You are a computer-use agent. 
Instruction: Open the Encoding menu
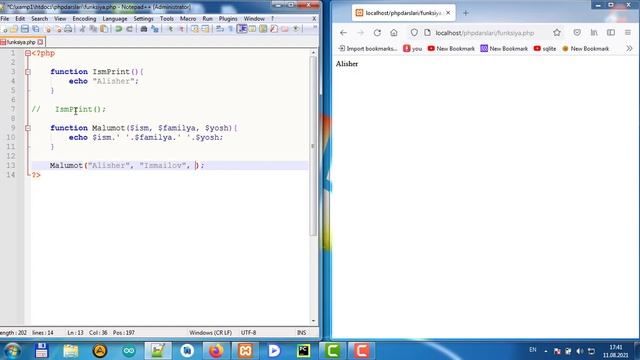click(x=84, y=19)
